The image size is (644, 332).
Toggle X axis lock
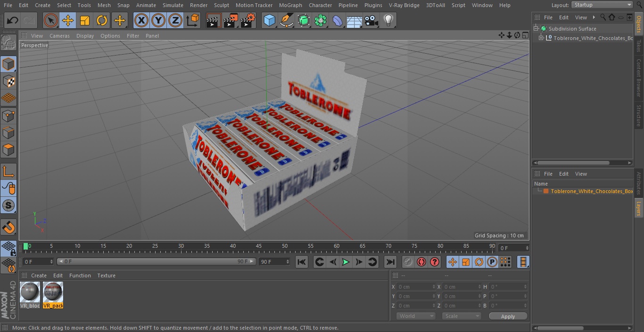(x=141, y=20)
